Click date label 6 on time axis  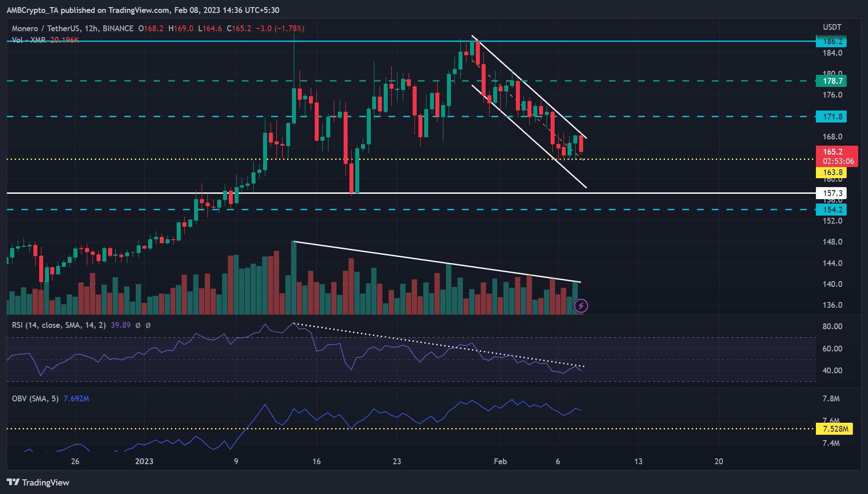[x=558, y=461]
